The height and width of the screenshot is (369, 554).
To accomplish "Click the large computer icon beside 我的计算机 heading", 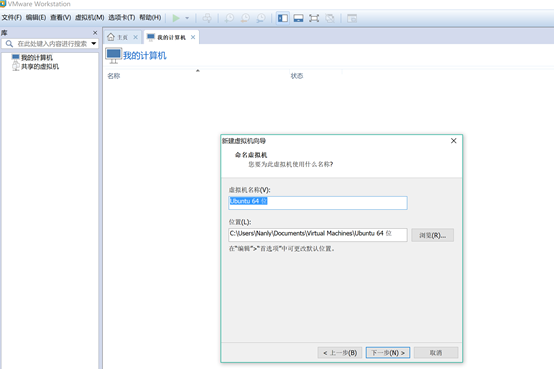I will 113,55.
